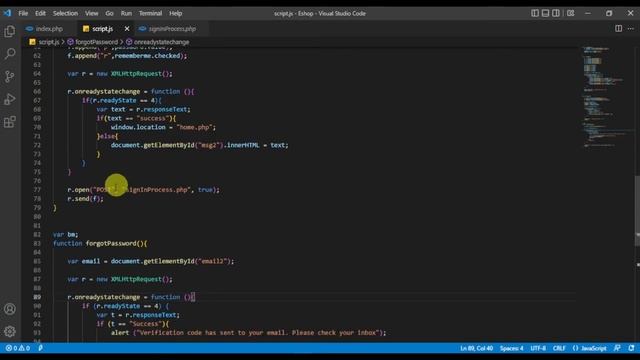Viewport: 640px width, 360px height.
Task: Click the title bar window title text
Action: pyautogui.click(x=320, y=13)
